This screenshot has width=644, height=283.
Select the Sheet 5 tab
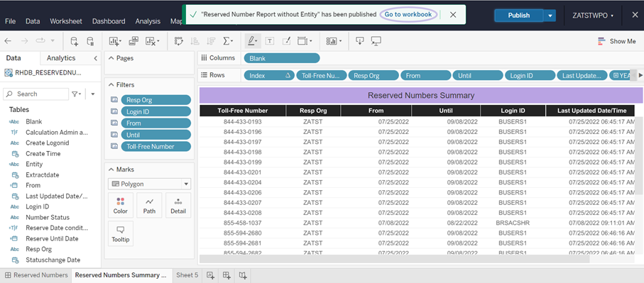tap(187, 275)
